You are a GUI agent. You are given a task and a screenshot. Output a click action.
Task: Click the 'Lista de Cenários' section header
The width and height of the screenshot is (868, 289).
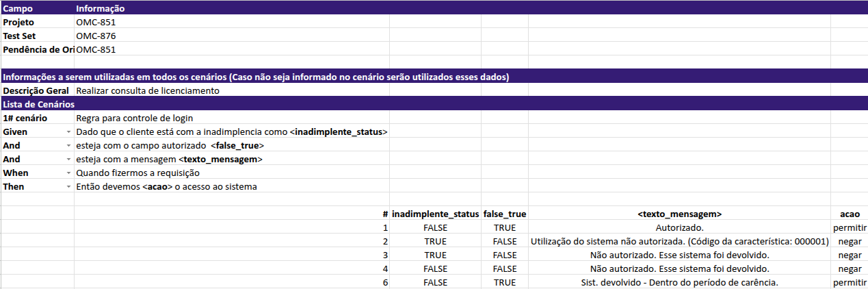point(38,104)
